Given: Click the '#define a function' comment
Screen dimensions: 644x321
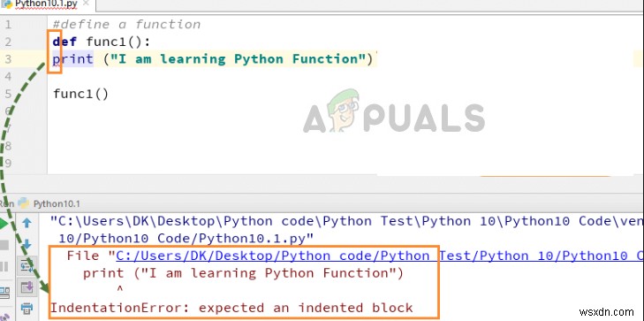Looking at the screenshot, I should (126, 24).
